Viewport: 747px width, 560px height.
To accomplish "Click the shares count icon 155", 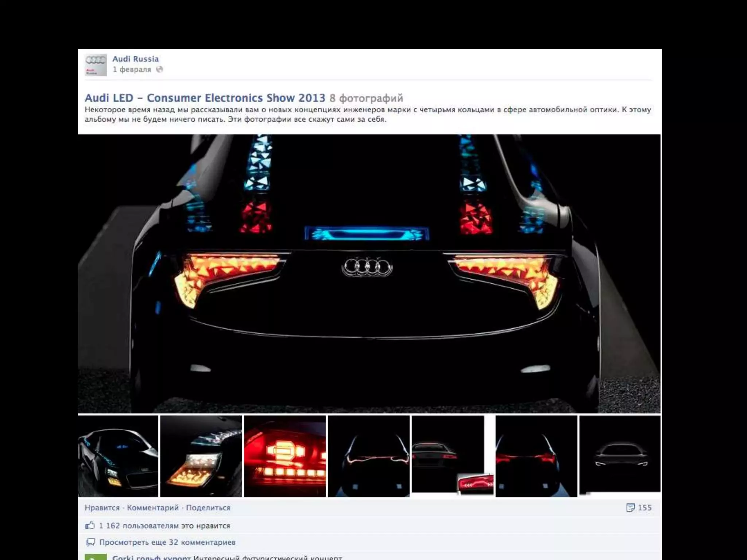I will [631, 507].
